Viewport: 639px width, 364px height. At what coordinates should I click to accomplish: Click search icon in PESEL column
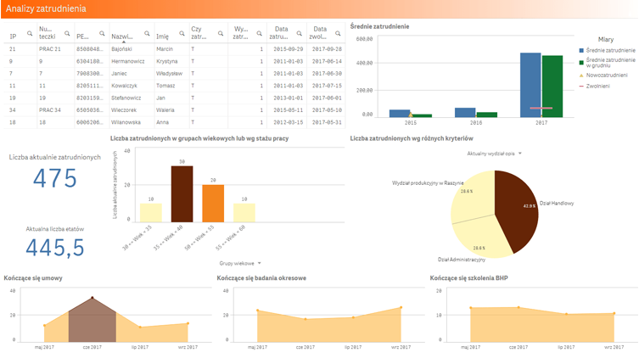[x=104, y=33]
